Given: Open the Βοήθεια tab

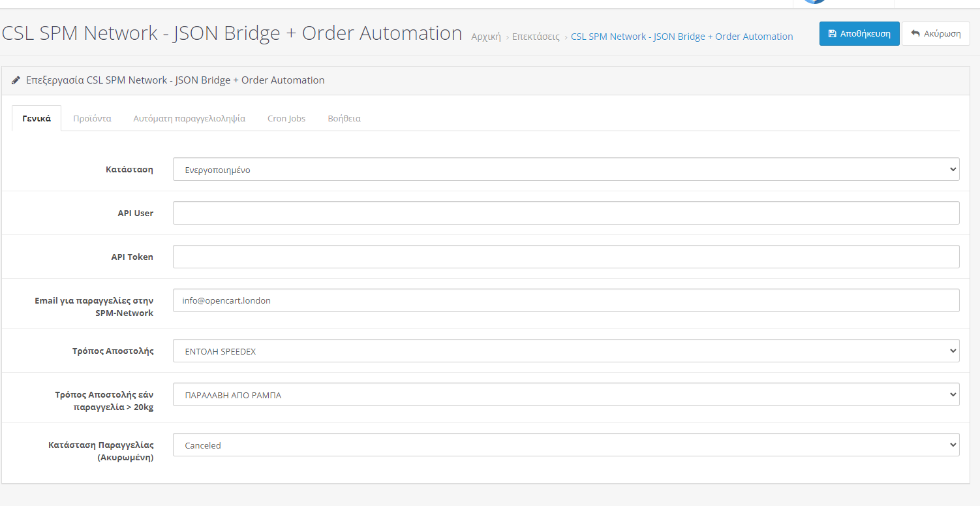Looking at the screenshot, I should point(344,119).
